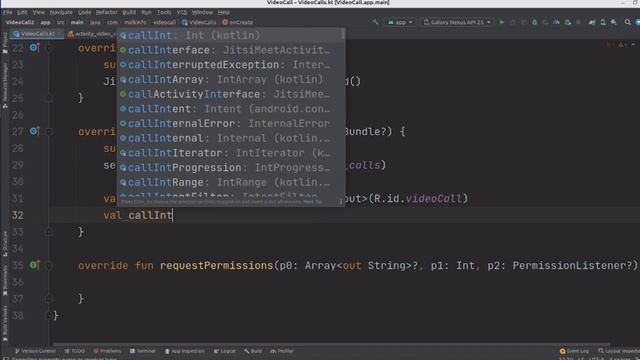Open the Event Log panel

574,351
